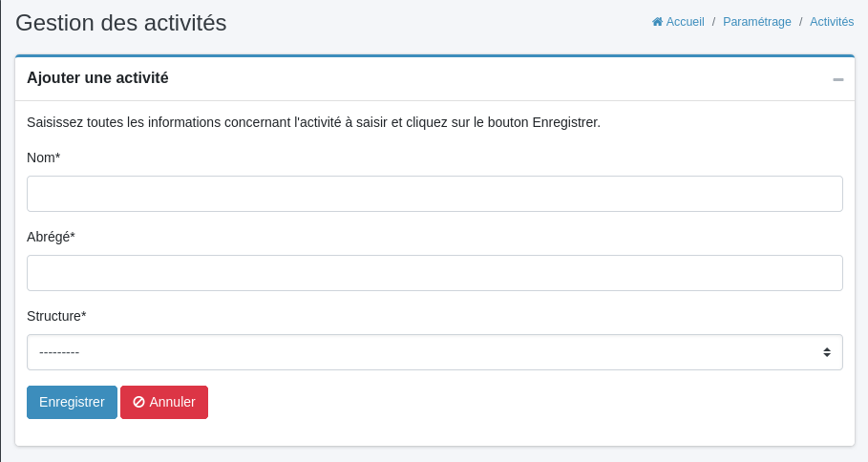Collapse the Ajouter une activité panel
The width and height of the screenshot is (868, 462).
click(x=838, y=79)
